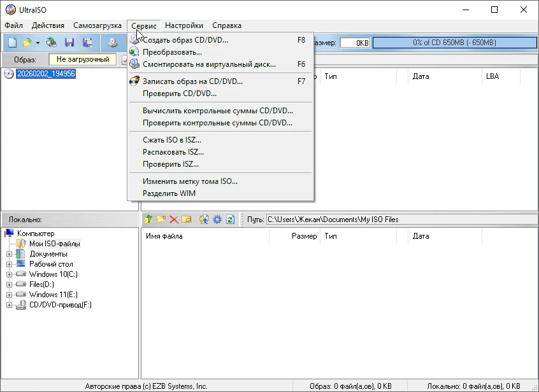Click the red X delete icon
The height and width of the screenshot is (392, 539).
coord(173,220)
